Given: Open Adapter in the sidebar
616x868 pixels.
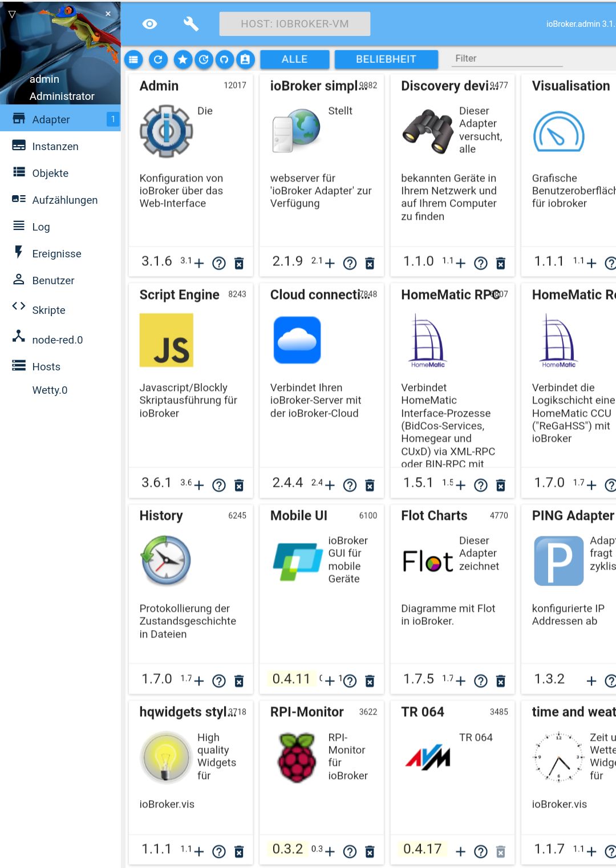Looking at the screenshot, I should point(60,119).
